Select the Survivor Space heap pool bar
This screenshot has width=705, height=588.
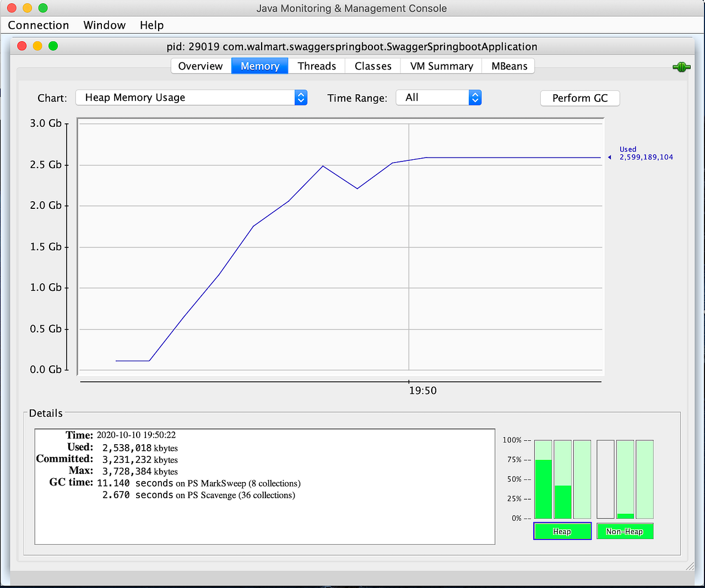(x=562, y=479)
